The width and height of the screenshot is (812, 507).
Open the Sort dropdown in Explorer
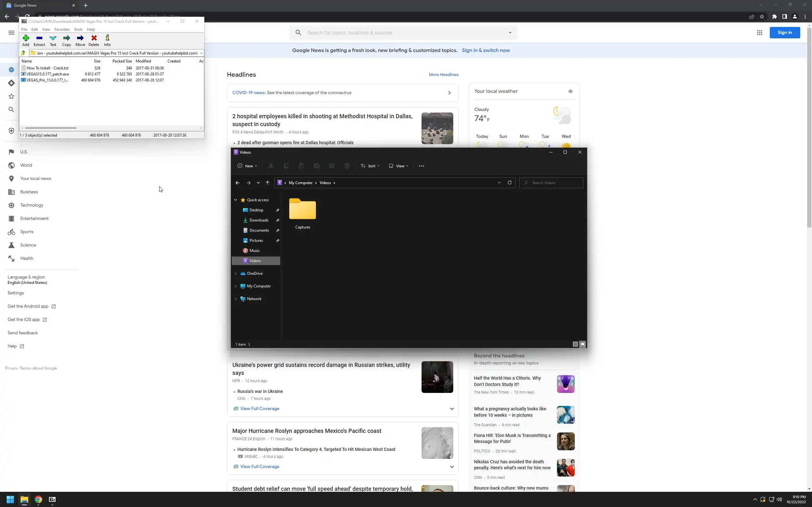370,166
